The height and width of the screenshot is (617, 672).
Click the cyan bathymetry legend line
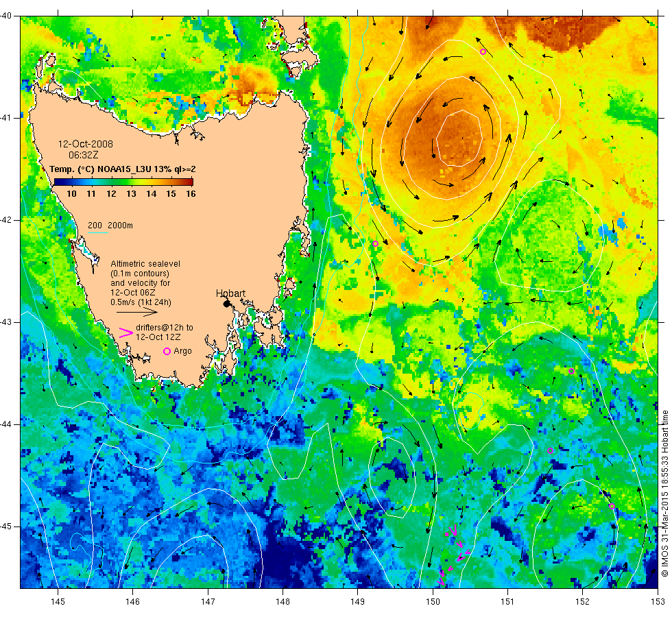click(97, 232)
